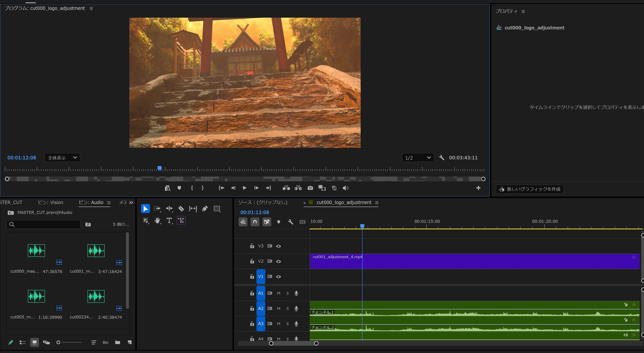Toggle lock on V1 track
644x353 pixels.
tap(252, 276)
